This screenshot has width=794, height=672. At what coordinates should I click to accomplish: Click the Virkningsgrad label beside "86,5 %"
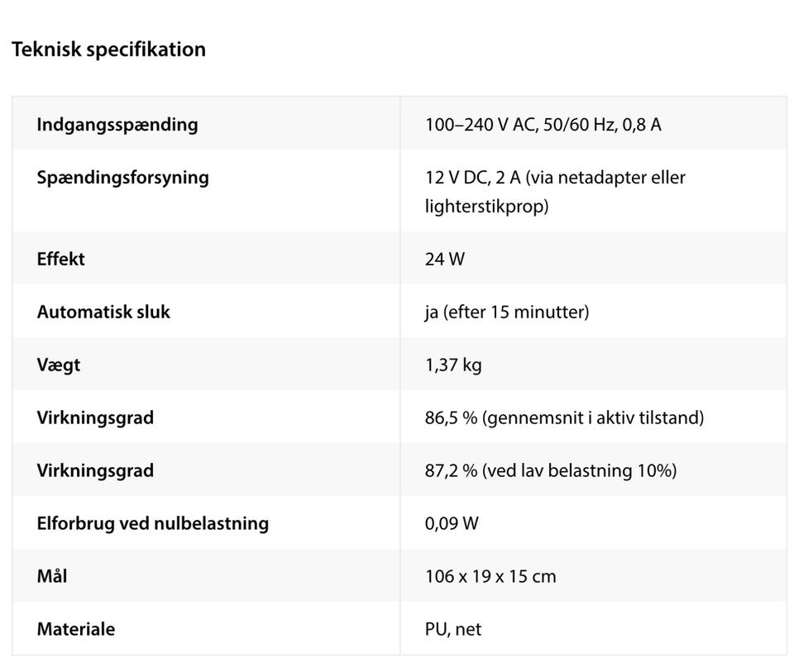(95, 417)
